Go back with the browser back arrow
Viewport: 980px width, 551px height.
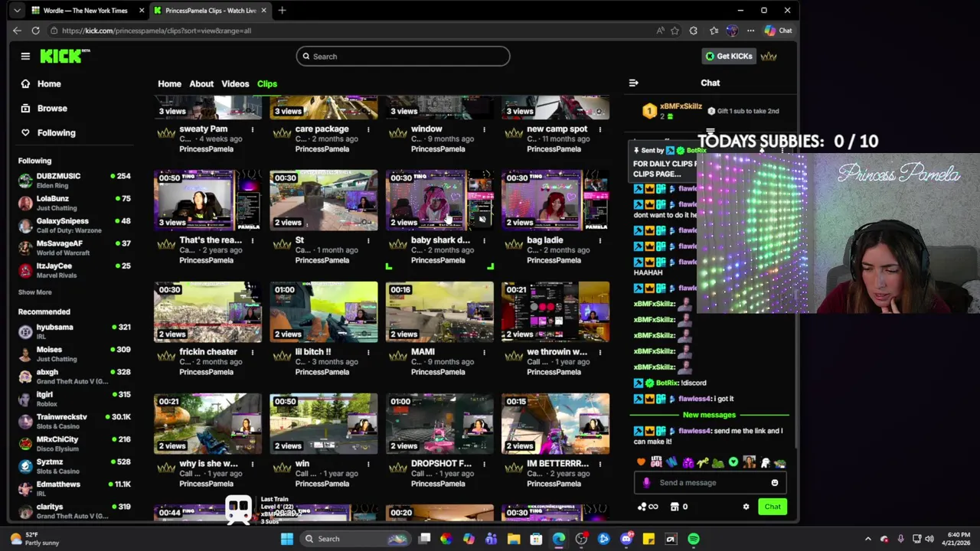pos(17,31)
